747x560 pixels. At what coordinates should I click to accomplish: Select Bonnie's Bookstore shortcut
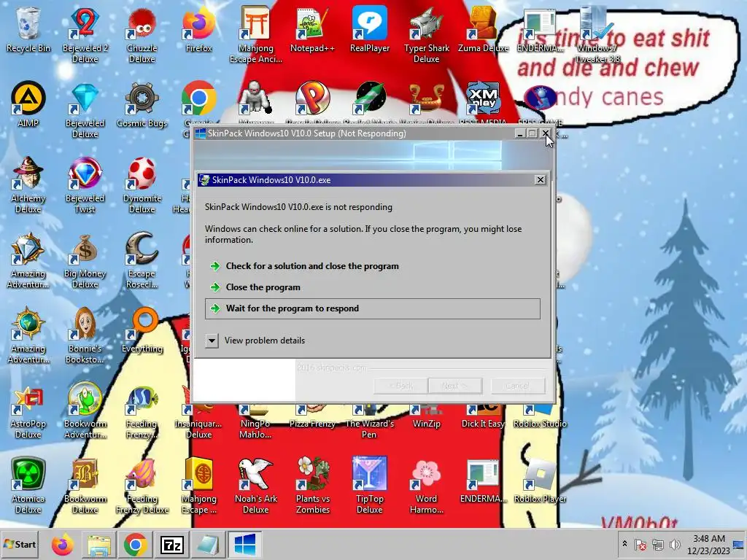pos(85,335)
